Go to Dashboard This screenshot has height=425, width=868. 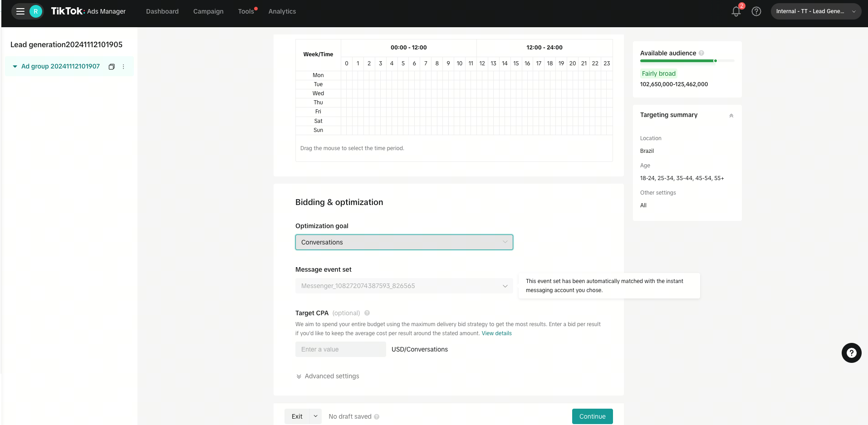162,11
